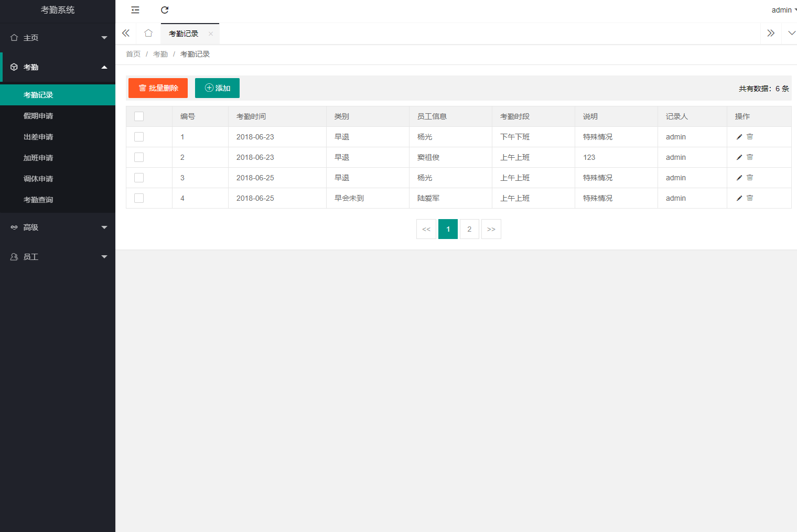The image size is (797, 532).
Task: Expand the 主页 menu arrow
Action: coord(104,38)
